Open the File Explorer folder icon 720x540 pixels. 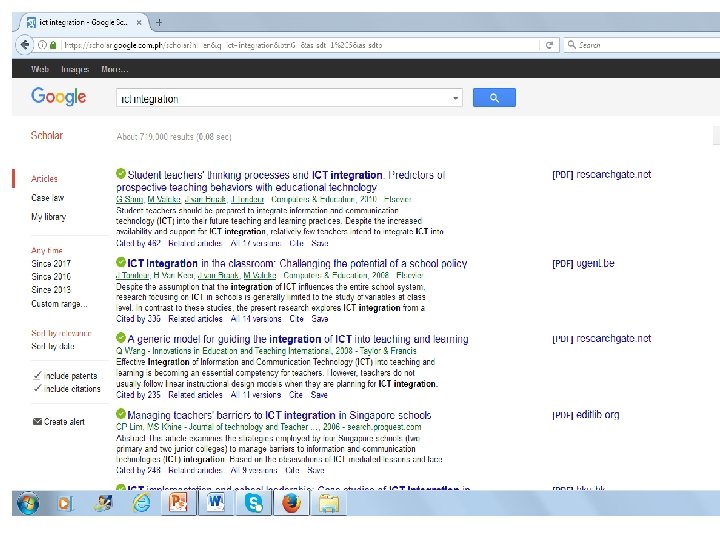tap(329, 503)
